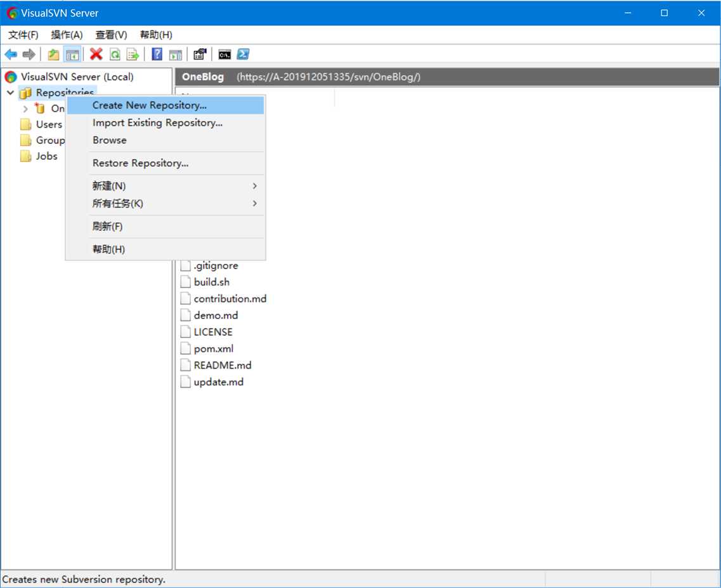Click the refresh page icon in toolbar

coord(115,55)
